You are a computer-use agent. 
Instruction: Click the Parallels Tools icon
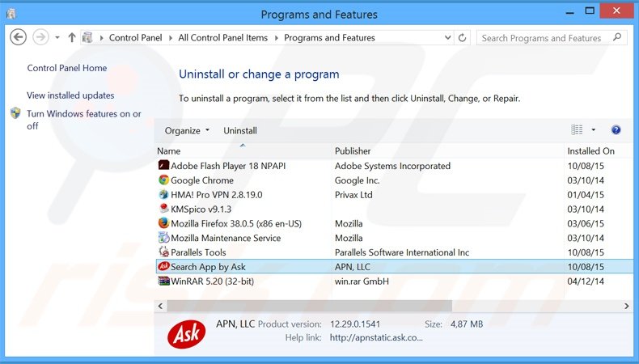coord(163,252)
